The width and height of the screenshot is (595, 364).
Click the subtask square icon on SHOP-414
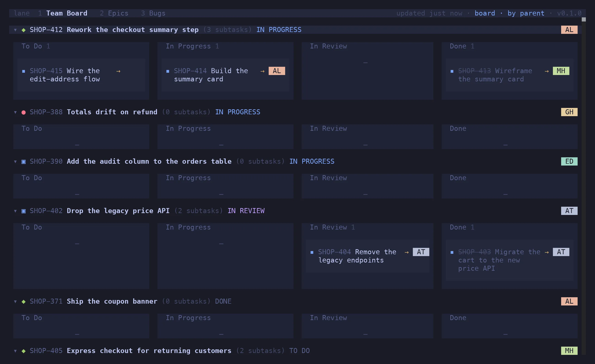(x=168, y=71)
